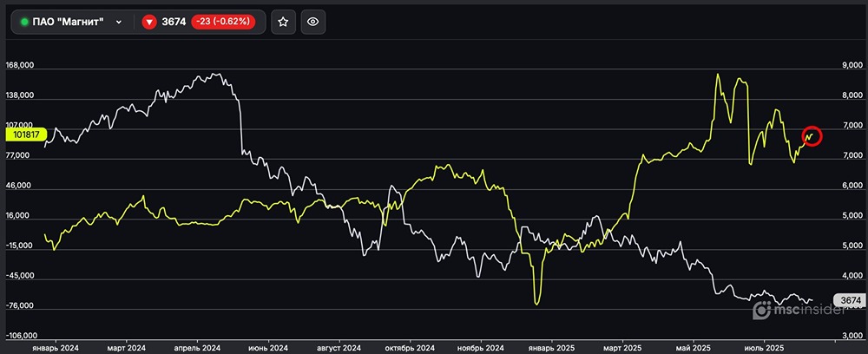Screen dimensions: 868x354
Task: Click the white 3674 price label on right axis
Action: point(850,300)
